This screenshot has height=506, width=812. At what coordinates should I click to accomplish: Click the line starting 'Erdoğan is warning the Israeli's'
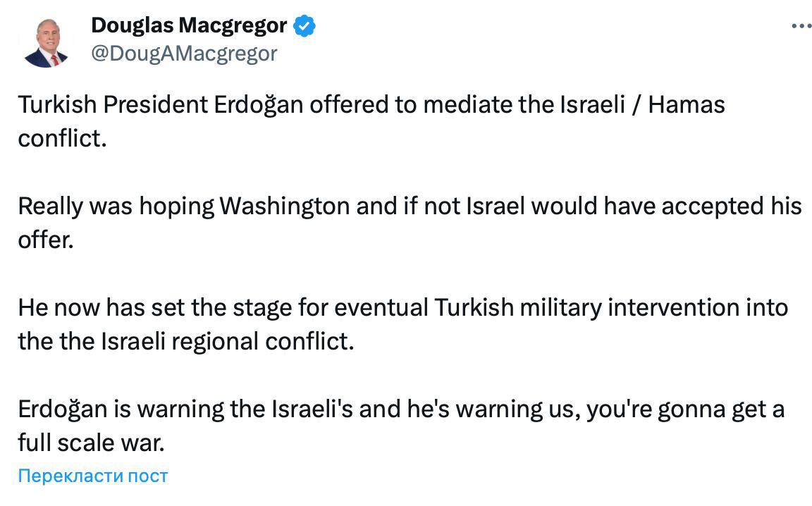[400, 409]
